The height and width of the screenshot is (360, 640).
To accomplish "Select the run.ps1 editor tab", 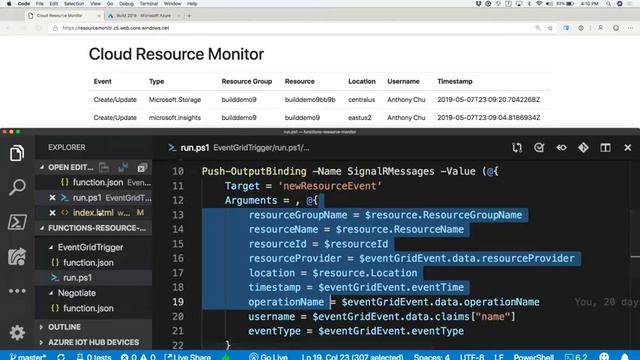I will pyautogui.click(x=195, y=148).
